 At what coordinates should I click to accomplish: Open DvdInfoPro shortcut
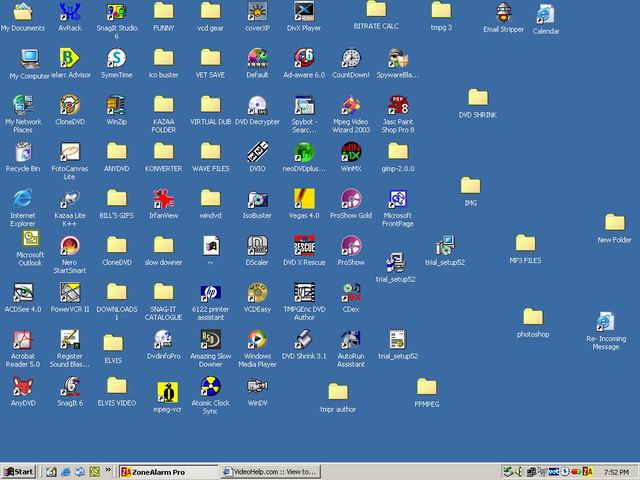point(164,340)
